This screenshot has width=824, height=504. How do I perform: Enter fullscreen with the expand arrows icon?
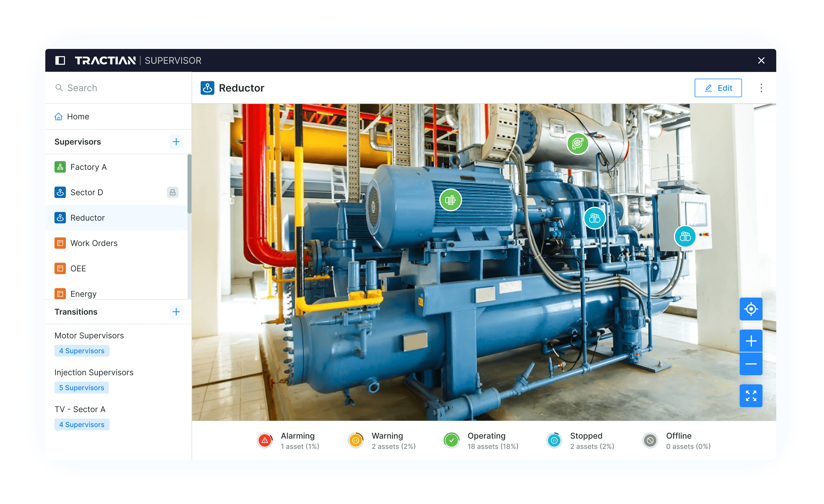pyautogui.click(x=751, y=396)
